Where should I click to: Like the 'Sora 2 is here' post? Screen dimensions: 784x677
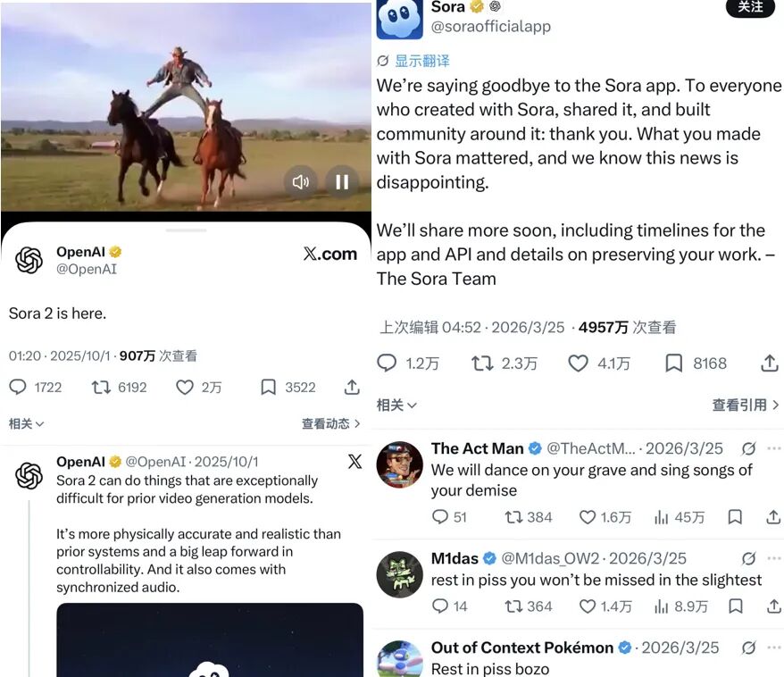coord(198,388)
